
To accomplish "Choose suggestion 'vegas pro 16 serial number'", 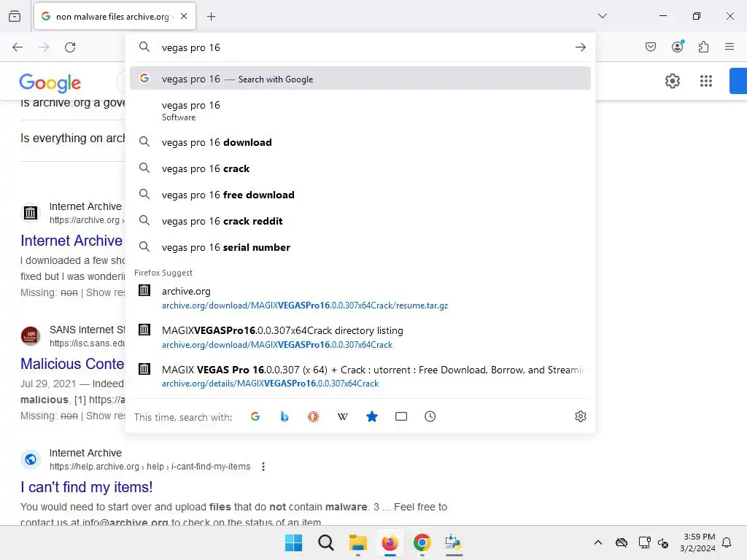I will coord(360,247).
